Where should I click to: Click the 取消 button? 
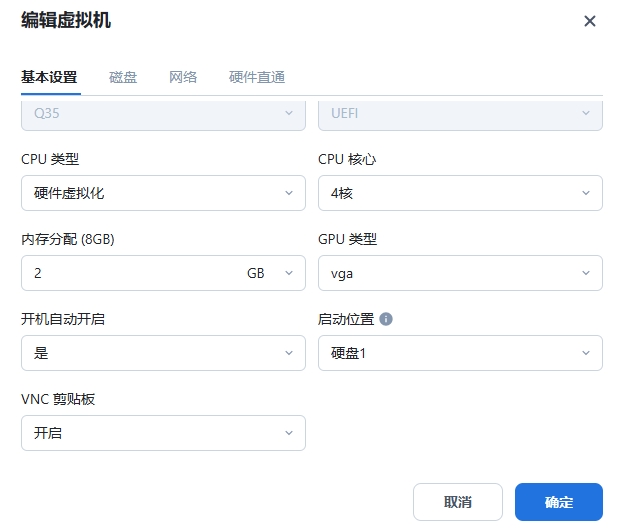458,502
